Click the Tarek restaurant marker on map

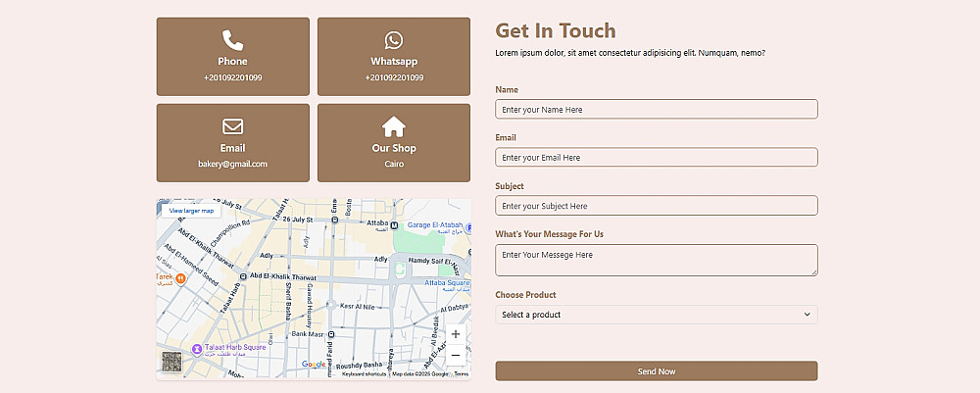click(180, 278)
